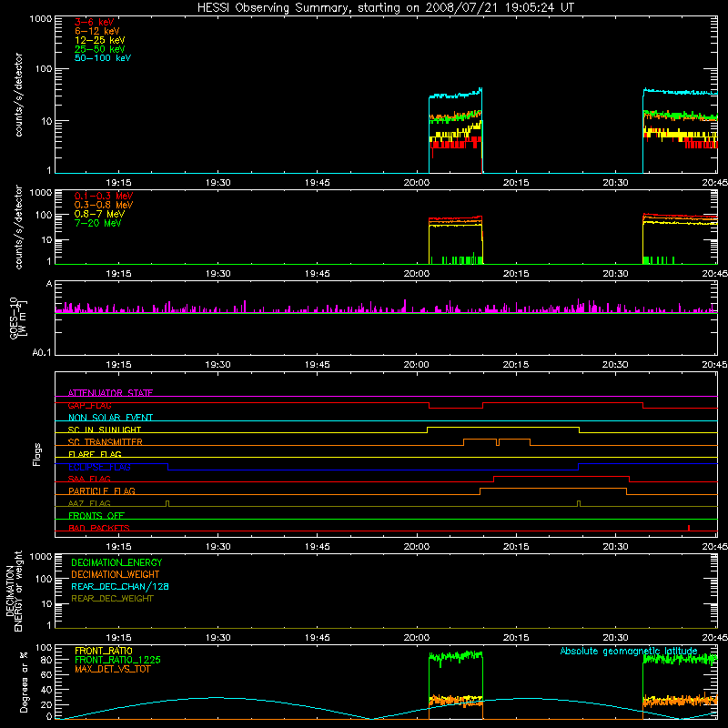This screenshot has height=728, width=728.
Task: Select the 50-100 keV legend label
Action: [103, 58]
